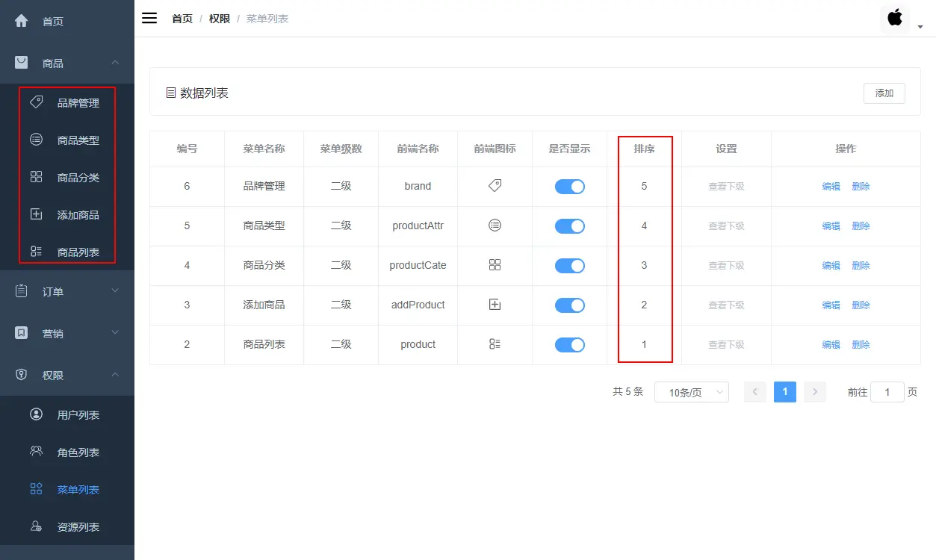
Task: Open 角色列表 sidebar menu item
Action: click(x=67, y=452)
